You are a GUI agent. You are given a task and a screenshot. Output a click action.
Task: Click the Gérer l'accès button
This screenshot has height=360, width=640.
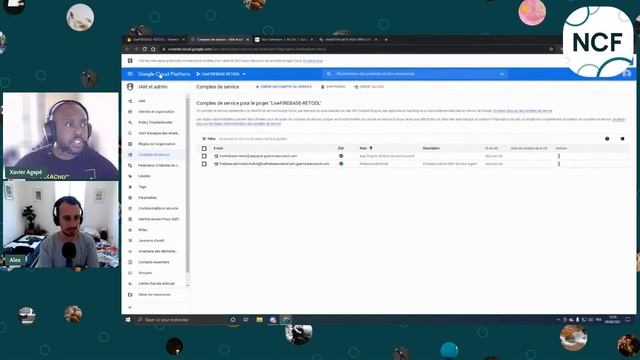coord(369,87)
